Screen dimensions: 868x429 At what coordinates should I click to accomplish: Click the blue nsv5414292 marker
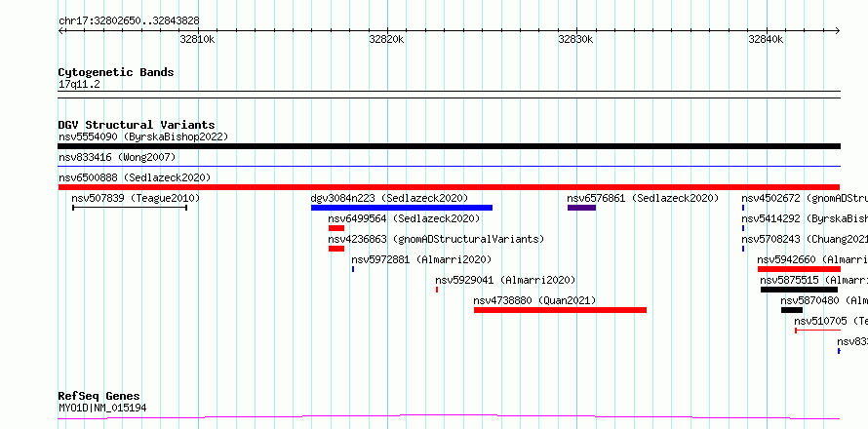click(743, 228)
